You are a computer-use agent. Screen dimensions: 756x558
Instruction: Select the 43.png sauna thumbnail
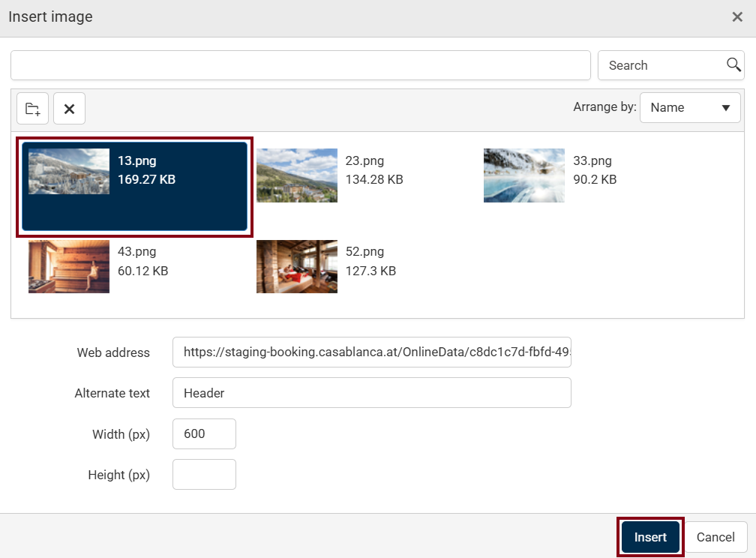click(x=69, y=266)
